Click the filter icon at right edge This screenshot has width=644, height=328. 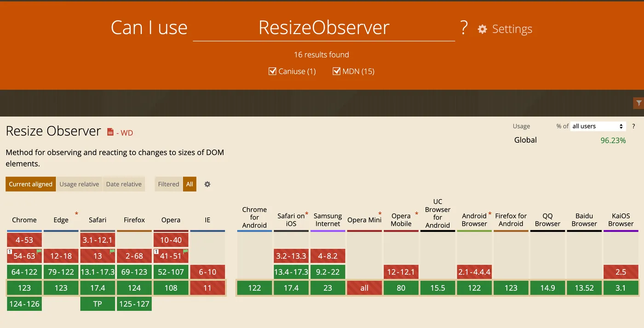pyautogui.click(x=638, y=103)
